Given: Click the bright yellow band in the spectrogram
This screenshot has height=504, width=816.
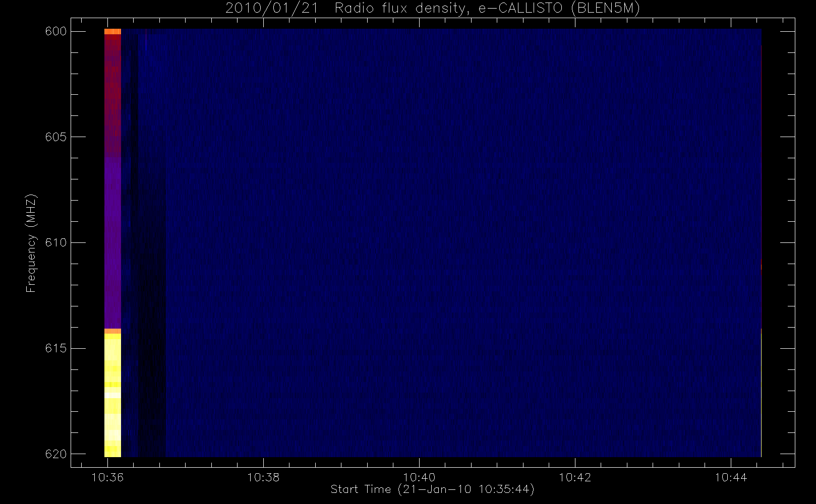Looking at the screenshot, I should pyautogui.click(x=112, y=396).
